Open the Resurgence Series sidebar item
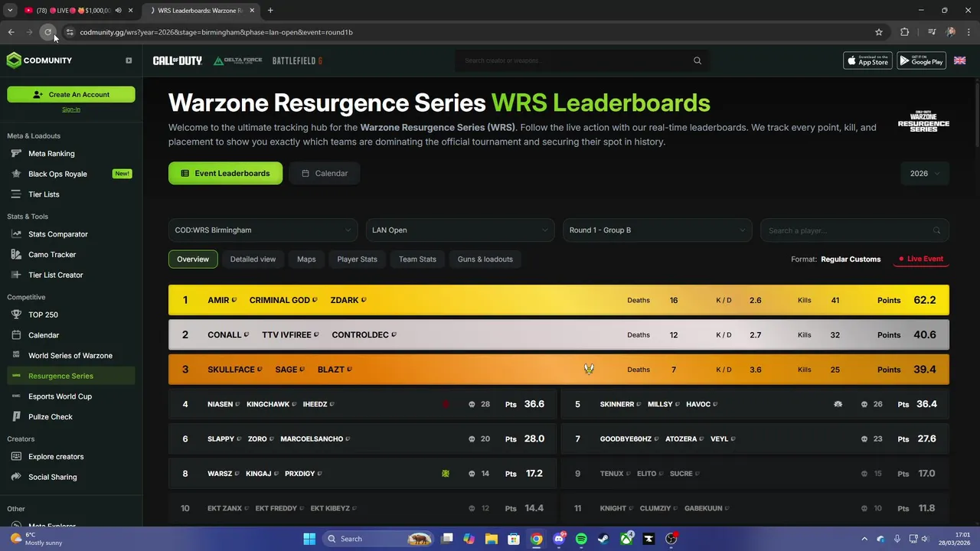 (70, 376)
